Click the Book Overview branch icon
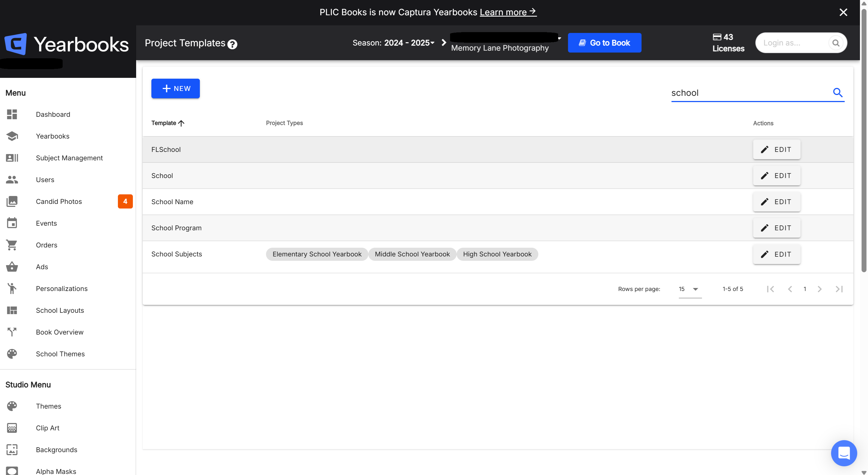 (12, 332)
